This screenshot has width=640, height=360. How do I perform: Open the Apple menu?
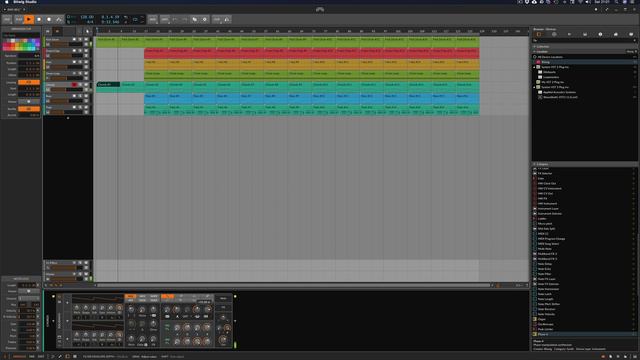7,2
